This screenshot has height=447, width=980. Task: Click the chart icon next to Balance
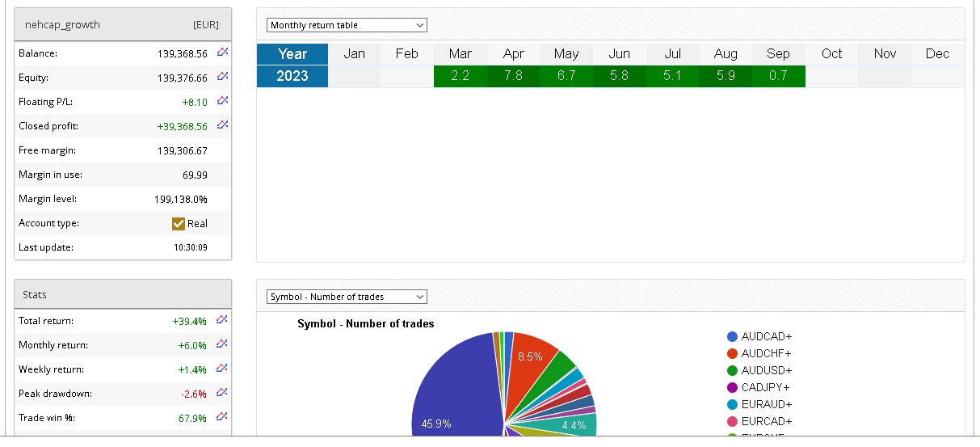222,53
